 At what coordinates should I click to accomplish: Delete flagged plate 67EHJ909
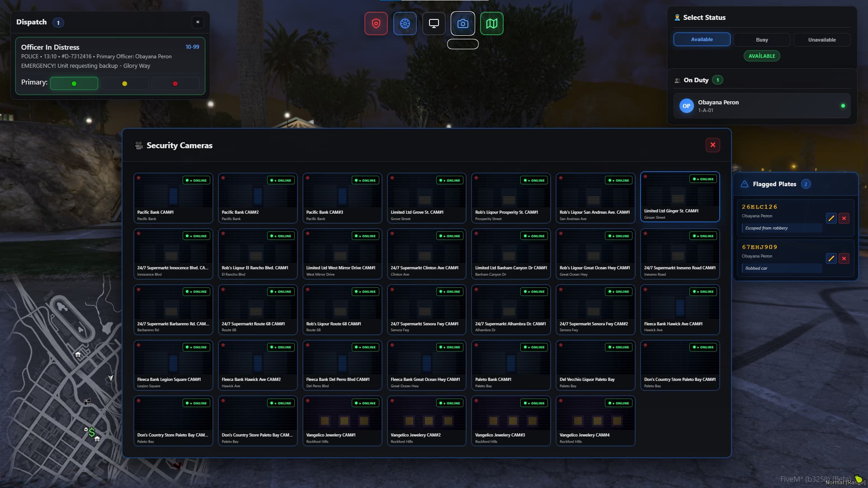click(x=844, y=258)
